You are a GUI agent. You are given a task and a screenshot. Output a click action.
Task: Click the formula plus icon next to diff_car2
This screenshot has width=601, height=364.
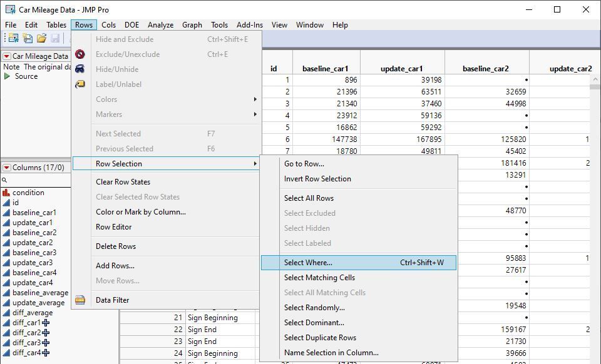46,333
